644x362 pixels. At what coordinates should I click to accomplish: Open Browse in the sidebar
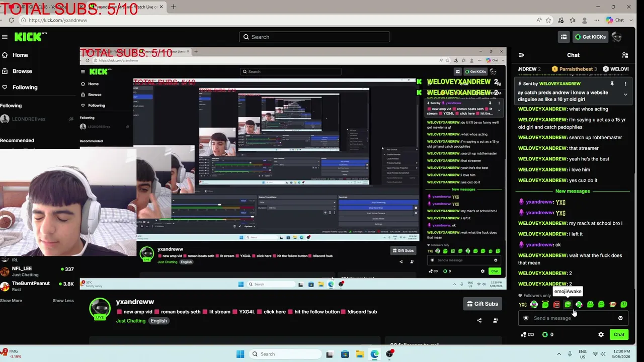[22, 71]
